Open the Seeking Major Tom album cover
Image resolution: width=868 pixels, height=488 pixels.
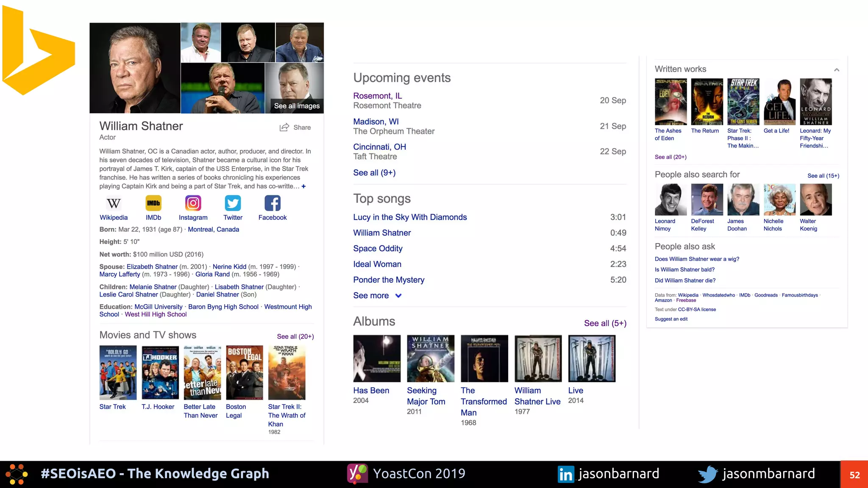(x=431, y=358)
